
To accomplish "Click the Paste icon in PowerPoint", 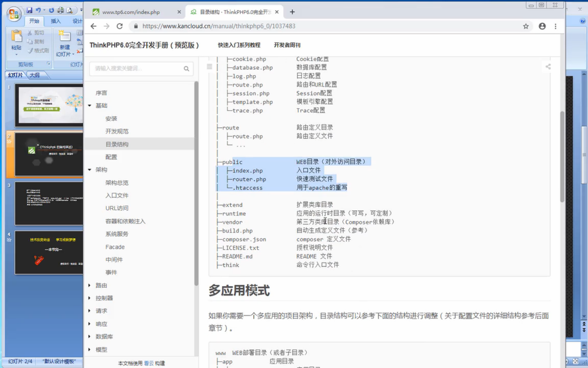I will [16, 36].
